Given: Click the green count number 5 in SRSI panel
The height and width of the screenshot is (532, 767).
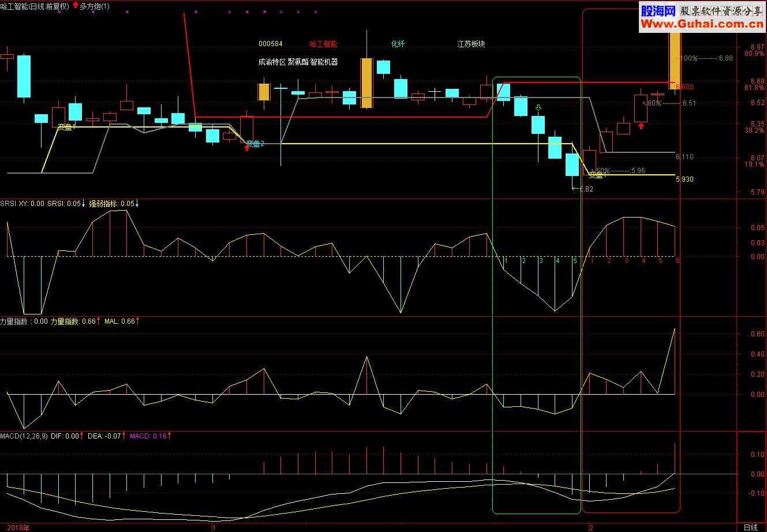Looking at the screenshot, I should (x=575, y=261).
